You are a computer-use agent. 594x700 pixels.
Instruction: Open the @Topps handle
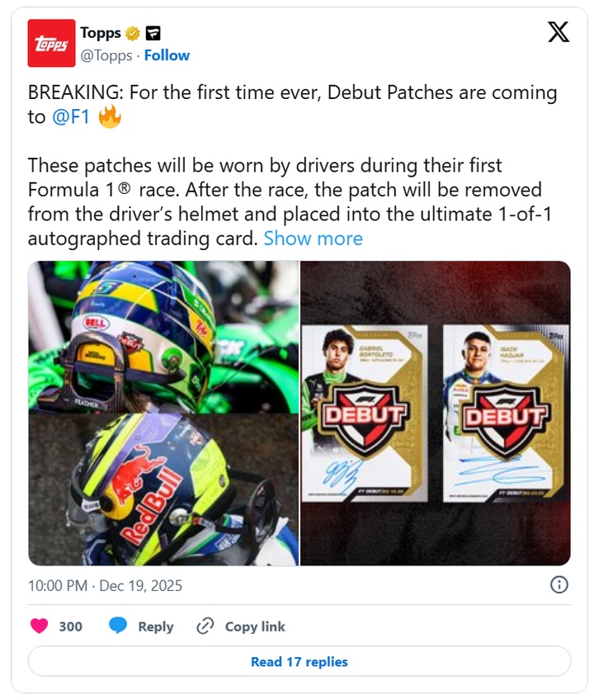(106, 55)
